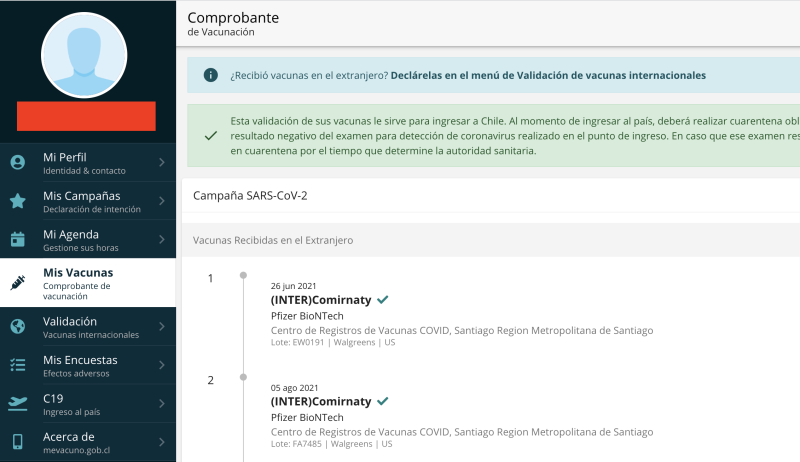800x462 pixels.
Task: Expand Mi Agenda chevron arrow
Action: coord(162,239)
